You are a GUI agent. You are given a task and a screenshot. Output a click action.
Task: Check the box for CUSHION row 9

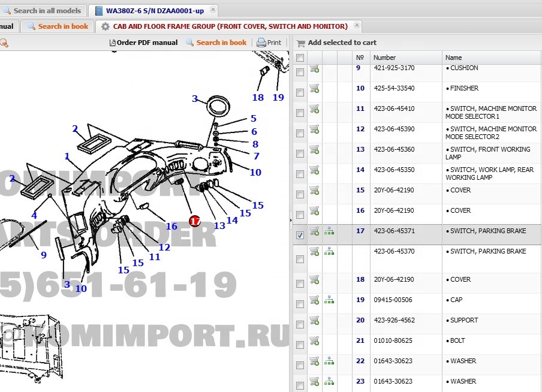tap(300, 72)
